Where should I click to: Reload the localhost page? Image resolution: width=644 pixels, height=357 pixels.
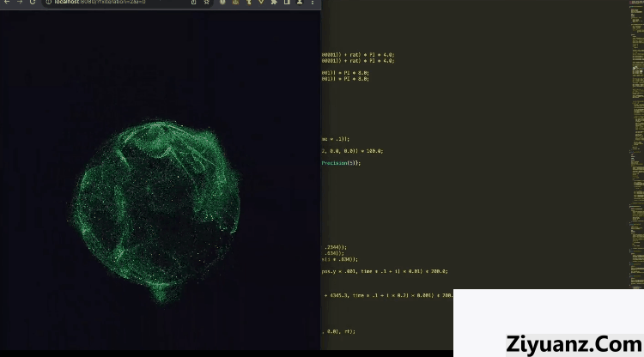click(33, 3)
